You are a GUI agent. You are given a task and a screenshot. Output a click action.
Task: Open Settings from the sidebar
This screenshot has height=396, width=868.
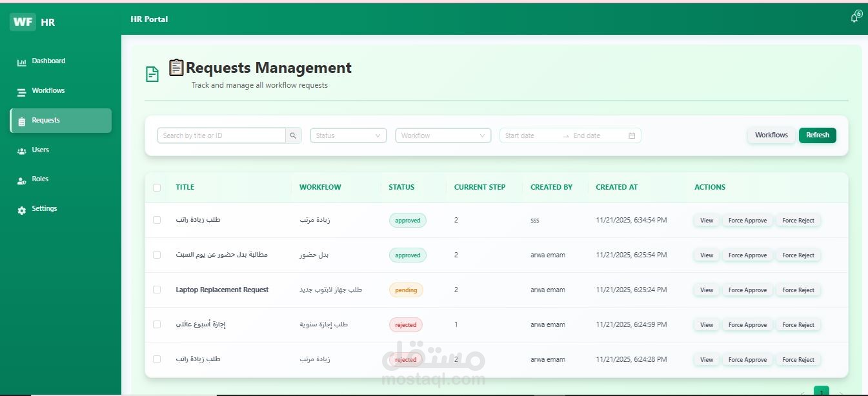61,209
